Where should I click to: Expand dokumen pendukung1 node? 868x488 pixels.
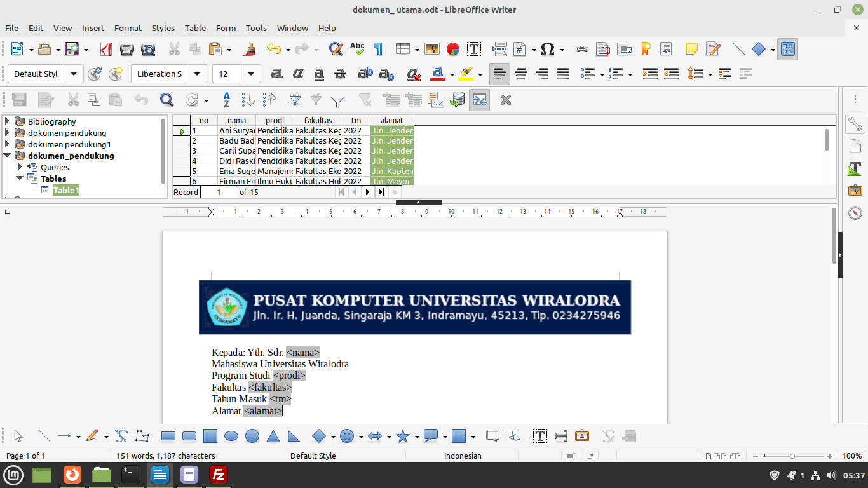coord(7,144)
